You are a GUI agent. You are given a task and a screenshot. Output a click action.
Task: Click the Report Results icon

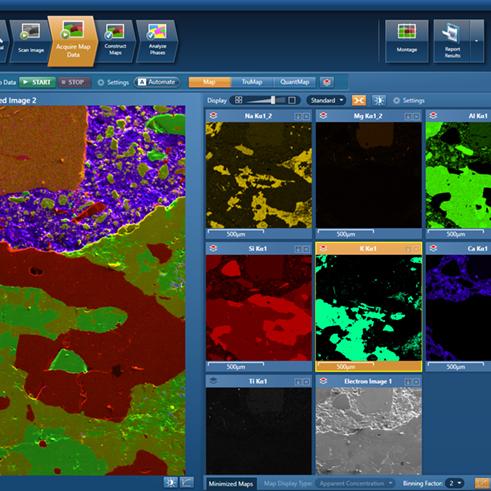click(x=452, y=41)
